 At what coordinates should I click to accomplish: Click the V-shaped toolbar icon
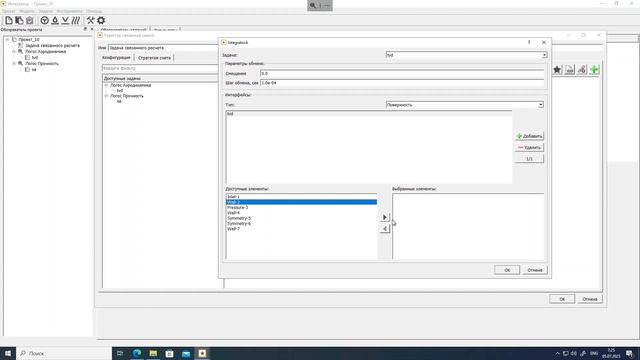pos(65,20)
